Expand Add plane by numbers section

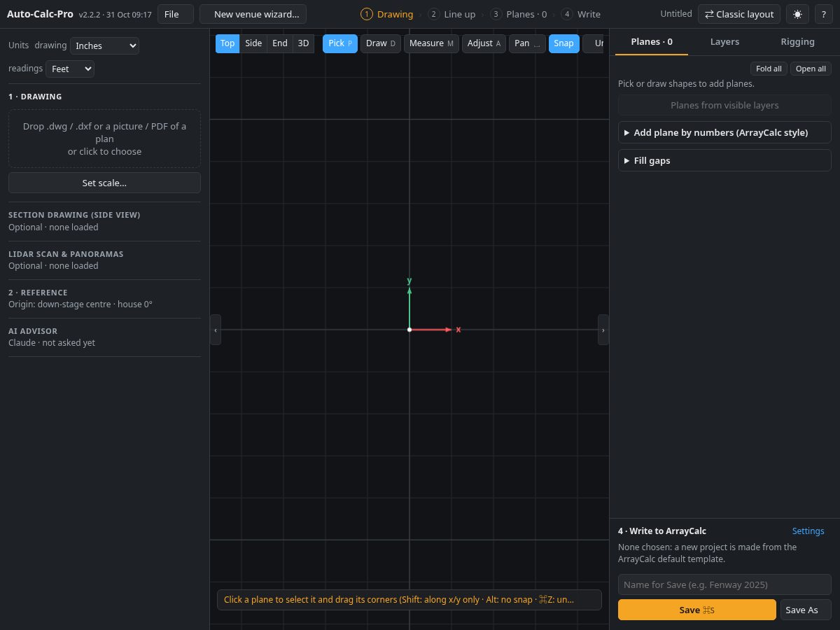724,132
